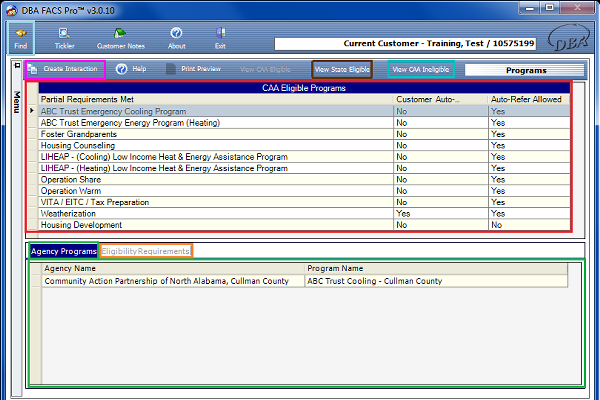Click the greyed View CAA Eligible button
600x400 pixels.
click(265, 69)
